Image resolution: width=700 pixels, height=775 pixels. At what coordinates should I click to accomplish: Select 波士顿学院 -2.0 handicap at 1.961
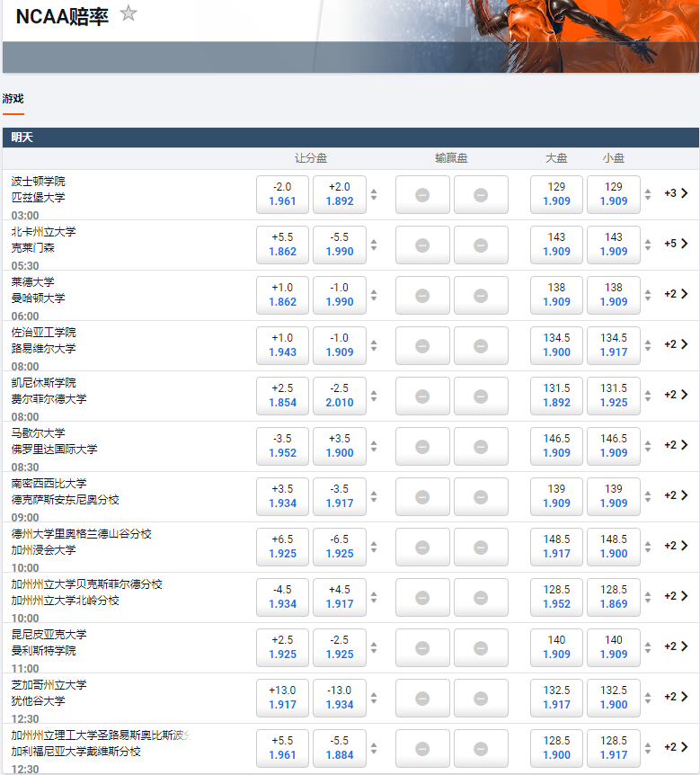[x=282, y=194]
